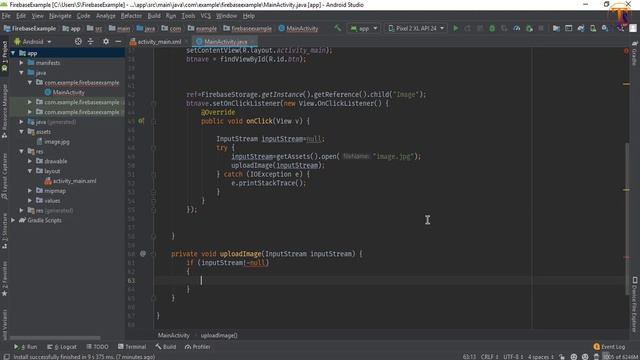Toggle tool window quick access icon bottom-left
The height and width of the screenshot is (360, 640).
pyautogui.click(x=6, y=357)
